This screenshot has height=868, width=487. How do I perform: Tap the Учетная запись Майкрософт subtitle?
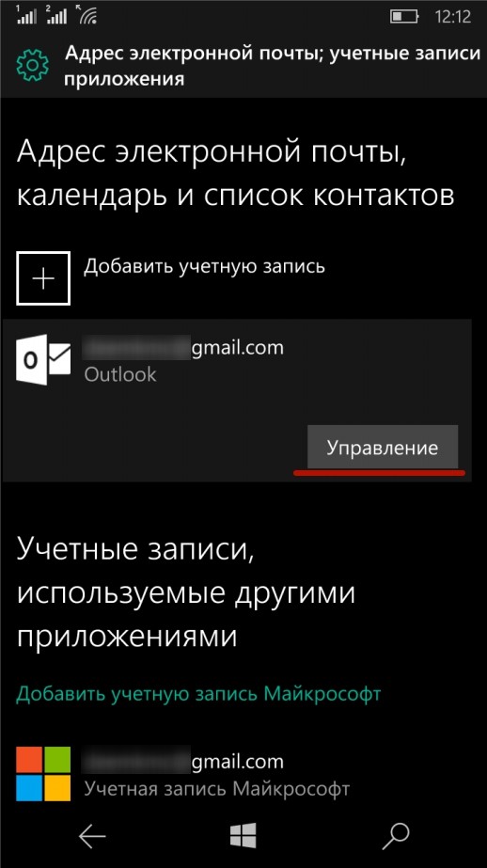(x=217, y=788)
